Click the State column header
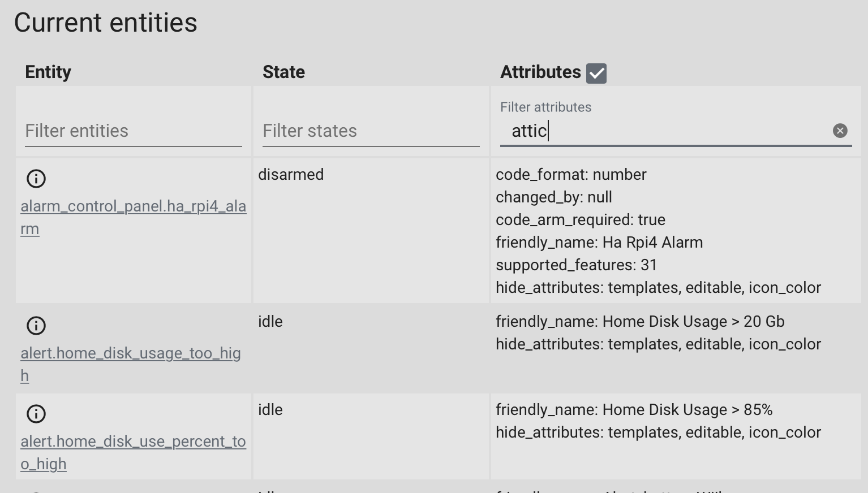Screen dimensions: 868x493 click(x=283, y=72)
